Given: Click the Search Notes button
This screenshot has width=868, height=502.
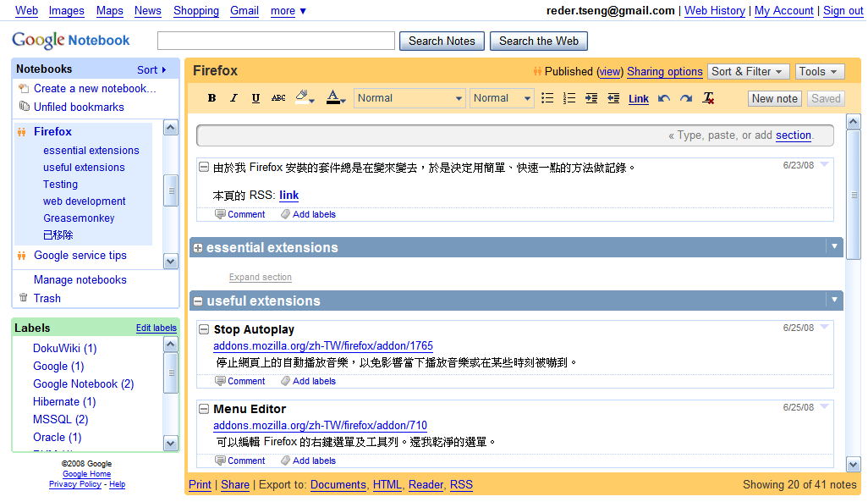Looking at the screenshot, I should click(442, 41).
